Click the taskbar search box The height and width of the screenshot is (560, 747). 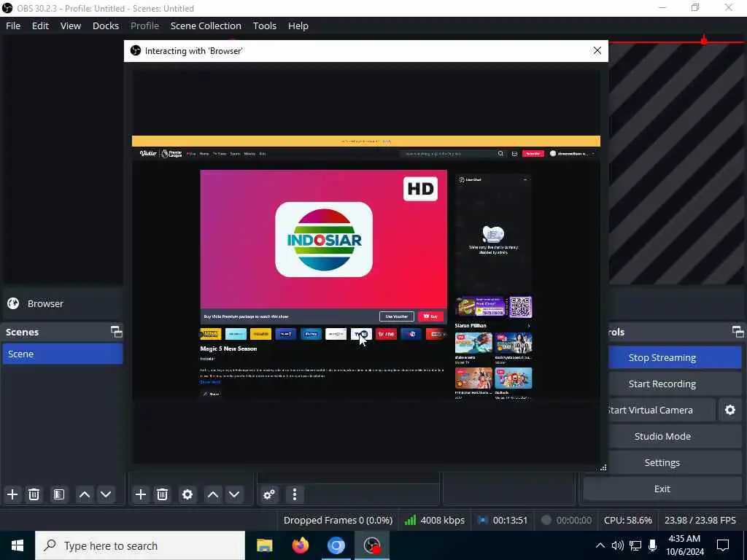(x=140, y=545)
